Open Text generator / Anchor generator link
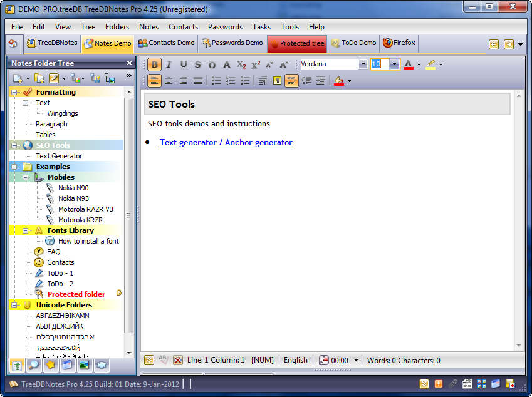The height and width of the screenshot is (397, 532). point(226,142)
